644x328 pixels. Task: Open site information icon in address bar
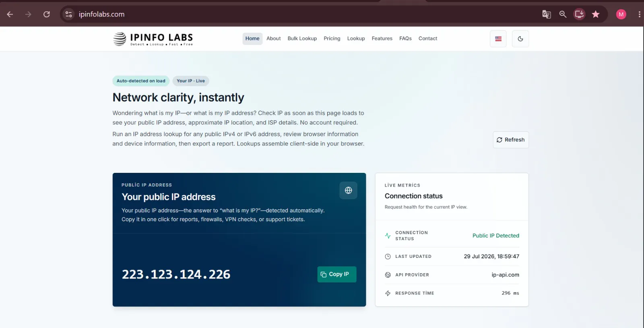(x=69, y=15)
